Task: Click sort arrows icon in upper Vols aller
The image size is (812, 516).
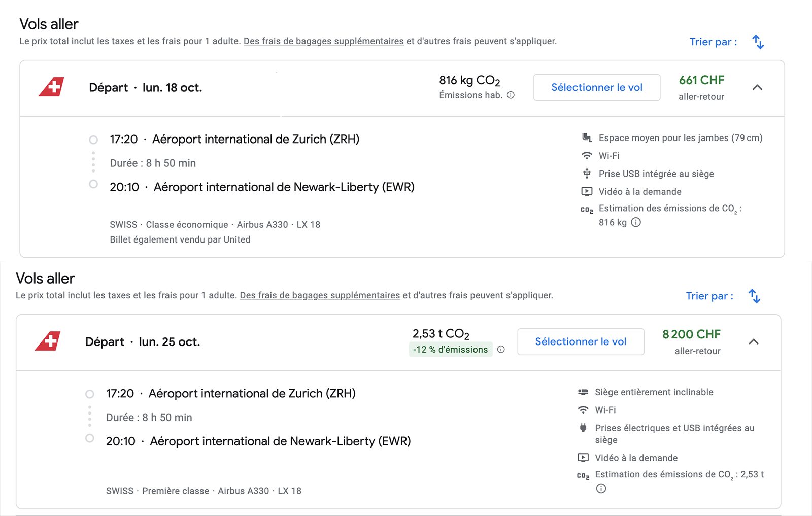Action: [758, 42]
